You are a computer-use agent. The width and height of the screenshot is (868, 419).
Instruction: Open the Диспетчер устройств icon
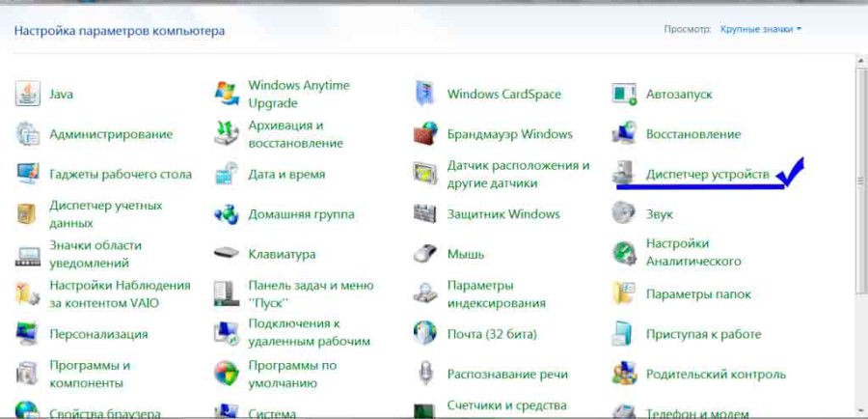[625, 174]
